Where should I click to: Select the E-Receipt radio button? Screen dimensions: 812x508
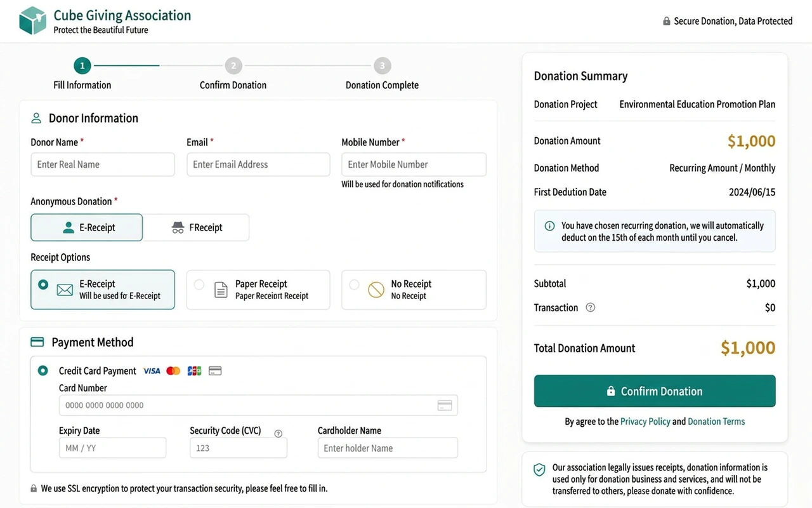43,284
